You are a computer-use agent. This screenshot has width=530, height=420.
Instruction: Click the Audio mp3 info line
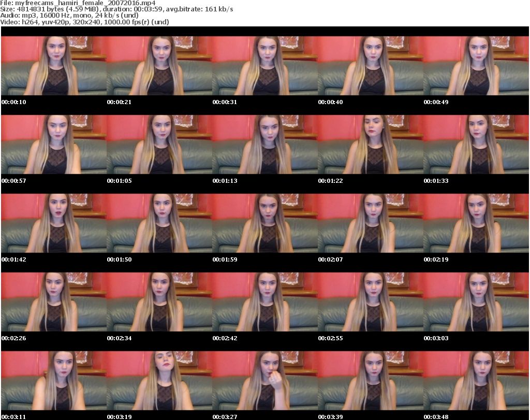[x=69, y=16]
